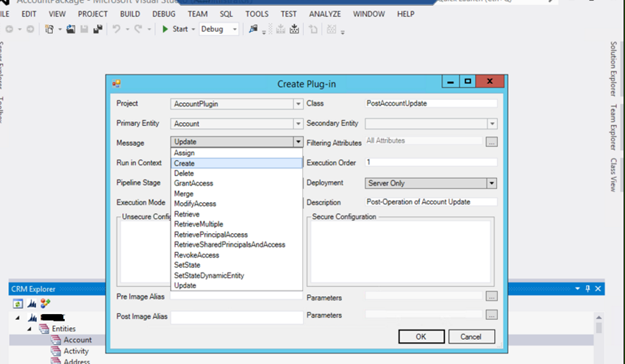625x364 pixels.
Task: Open the DEBUG menu
Action: pyautogui.click(x=164, y=14)
